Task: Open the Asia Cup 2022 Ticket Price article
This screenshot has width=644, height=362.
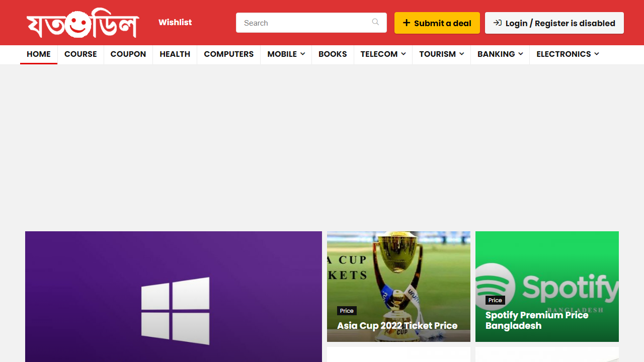Action: (x=397, y=326)
